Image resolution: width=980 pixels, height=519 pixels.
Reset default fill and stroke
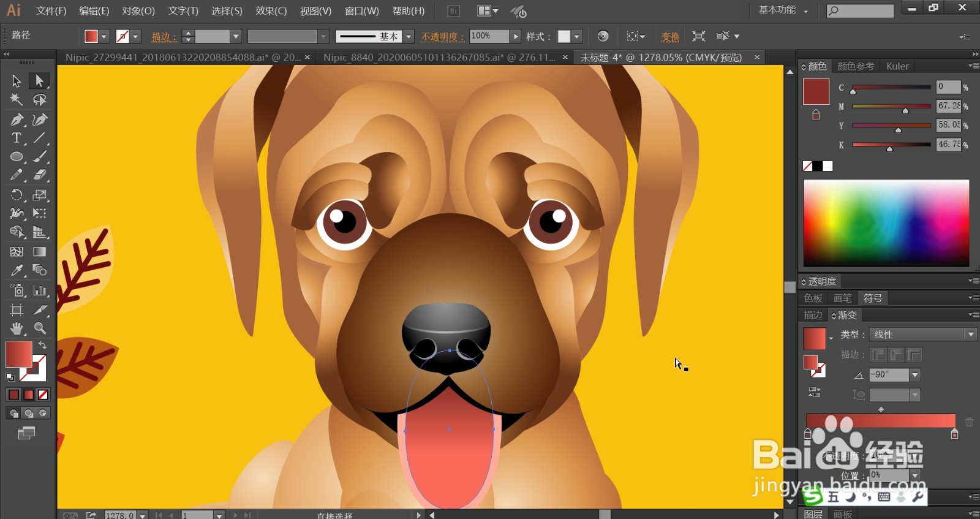pos(10,377)
